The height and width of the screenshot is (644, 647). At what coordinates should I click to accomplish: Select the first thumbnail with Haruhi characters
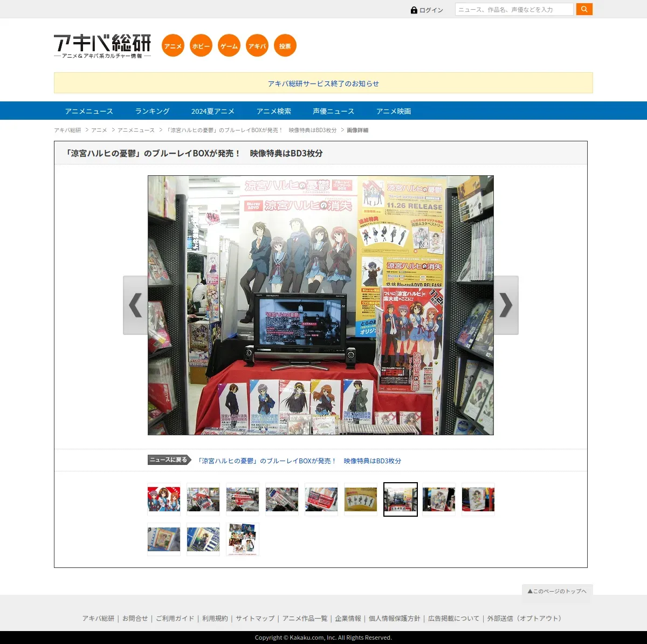164,499
